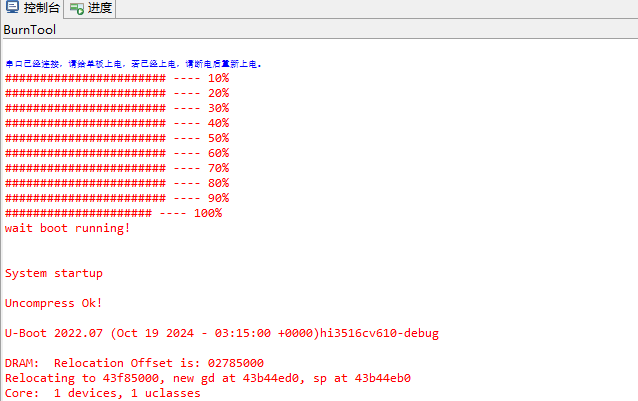The width and height of the screenshot is (638, 401).
Task: Click the 10% progress line
Action: tap(117, 78)
